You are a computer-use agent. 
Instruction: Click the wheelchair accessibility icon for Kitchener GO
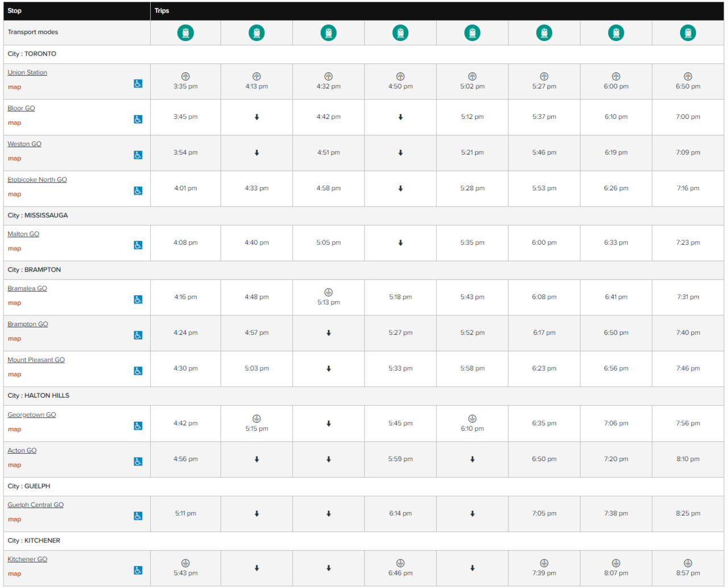pos(138,570)
